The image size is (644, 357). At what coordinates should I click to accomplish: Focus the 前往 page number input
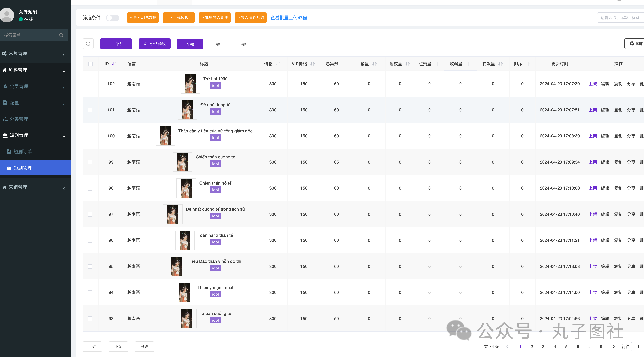tap(637, 347)
